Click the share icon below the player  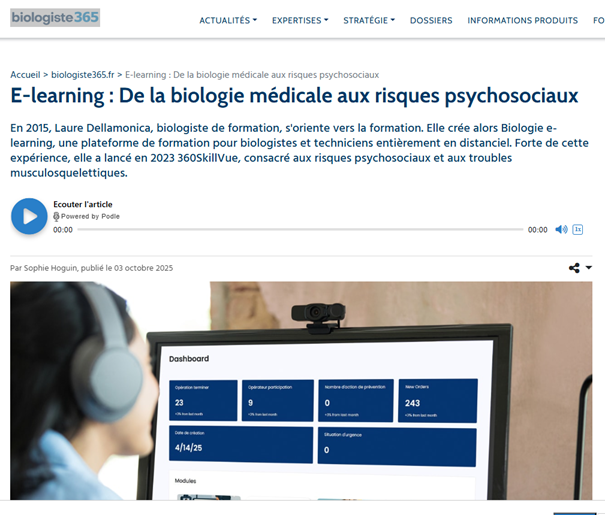[x=574, y=268]
